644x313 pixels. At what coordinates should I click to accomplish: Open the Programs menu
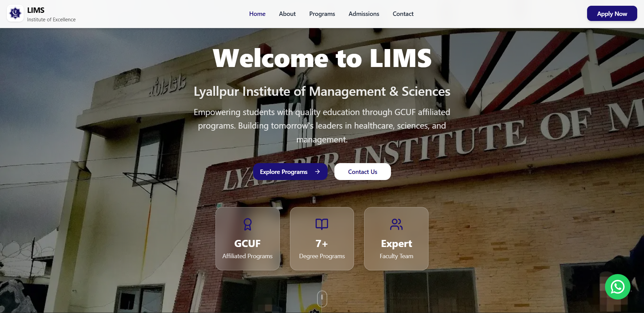(x=321, y=14)
